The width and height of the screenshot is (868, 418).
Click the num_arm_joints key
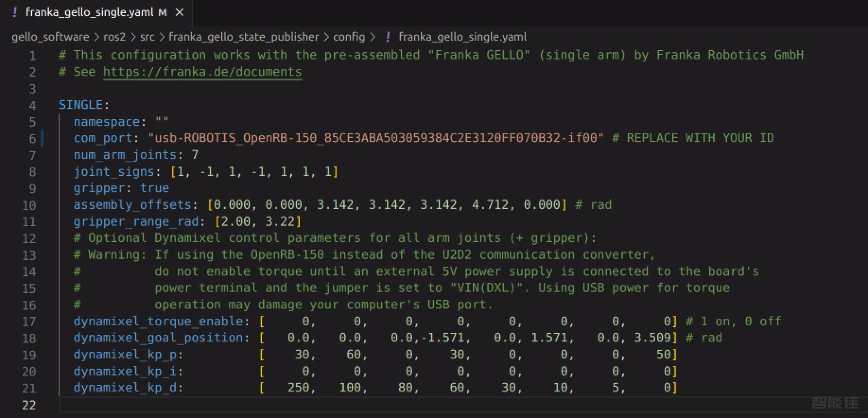125,155
